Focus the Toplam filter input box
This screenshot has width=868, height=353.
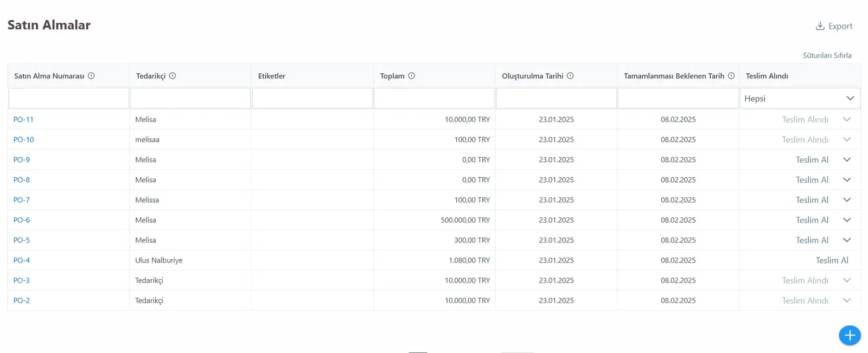coord(434,98)
